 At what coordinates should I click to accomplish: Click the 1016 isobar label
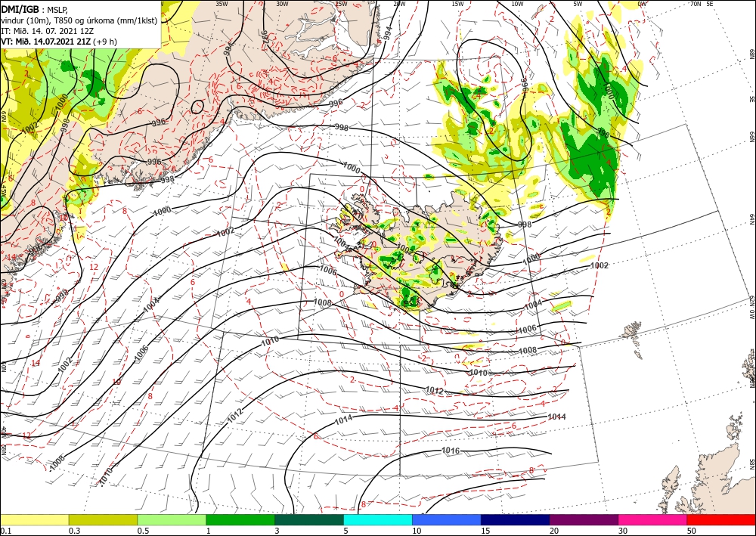[451, 451]
